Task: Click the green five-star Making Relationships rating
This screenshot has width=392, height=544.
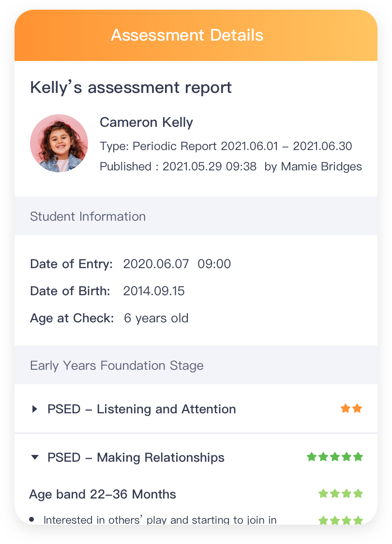Action: 335,457
